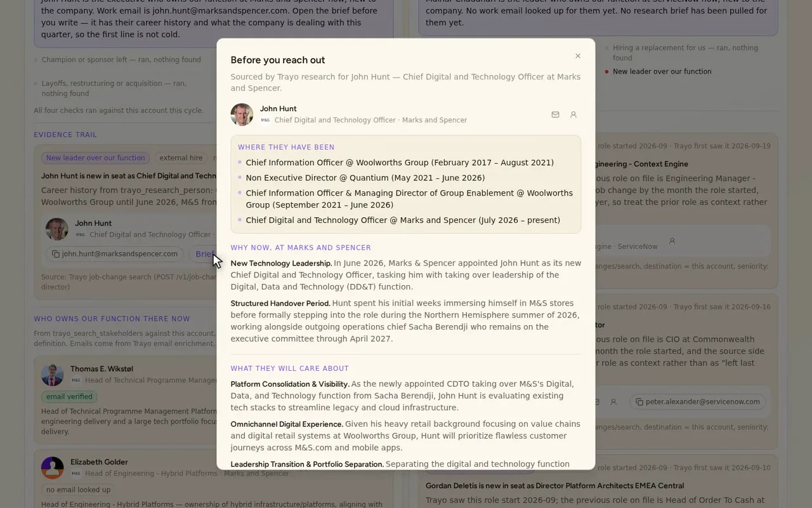The width and height of the screenshot is (812, 508).
Task: Copy john.hunt@marksandspencer.com email in background page
Action: point(114,254)
